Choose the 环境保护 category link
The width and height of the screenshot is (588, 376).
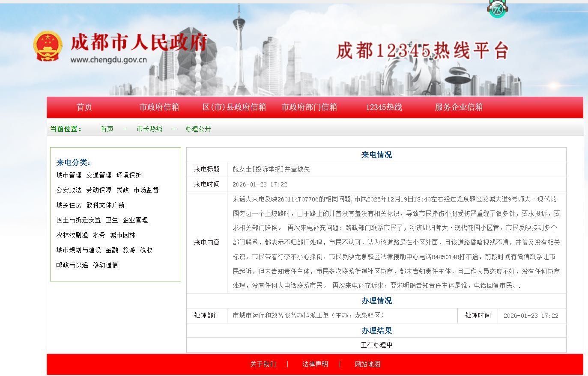pyautogui.click(x=129, y=175)
